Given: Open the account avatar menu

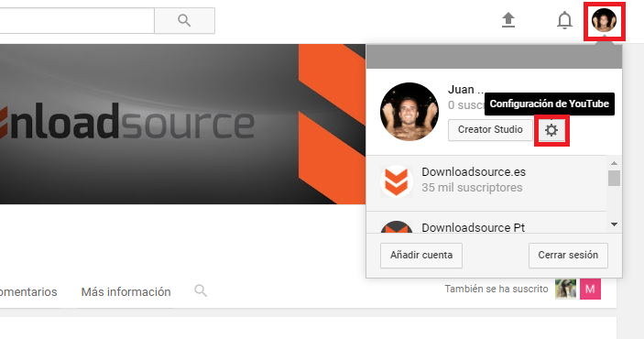Looking at the screenshot, I should tap(604, 20).
